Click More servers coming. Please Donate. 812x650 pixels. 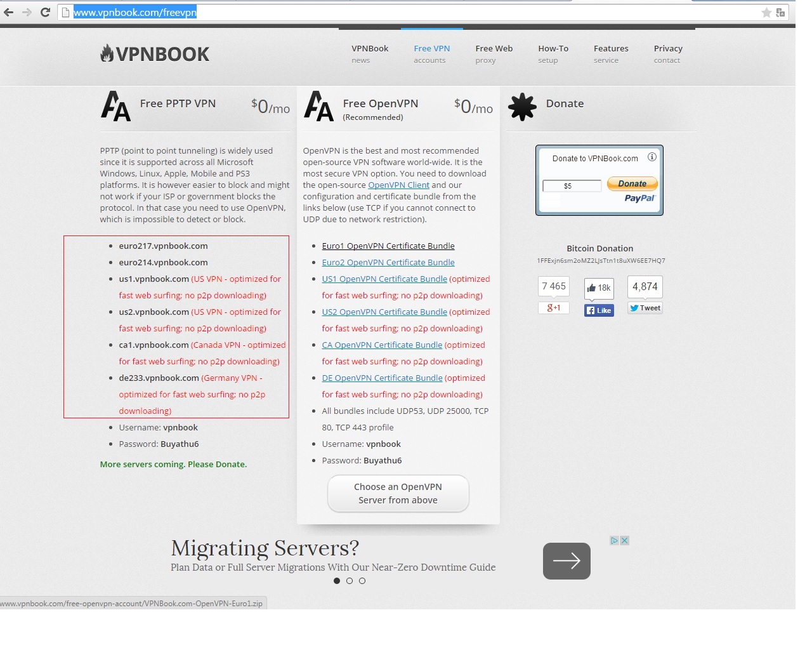173,465
